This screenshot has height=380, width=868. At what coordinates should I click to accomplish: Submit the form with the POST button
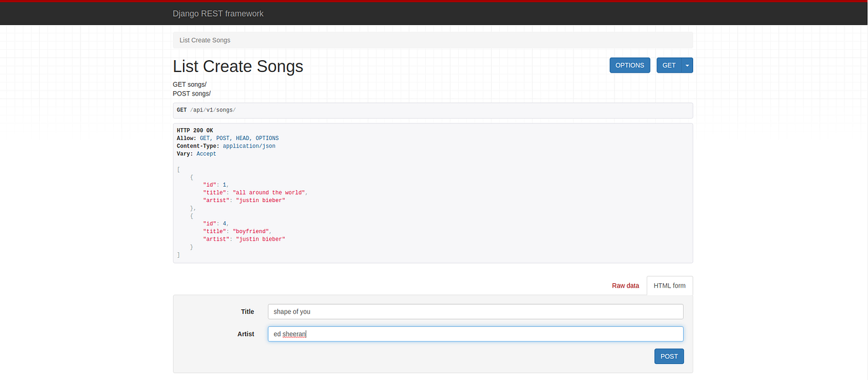point(669,356)
